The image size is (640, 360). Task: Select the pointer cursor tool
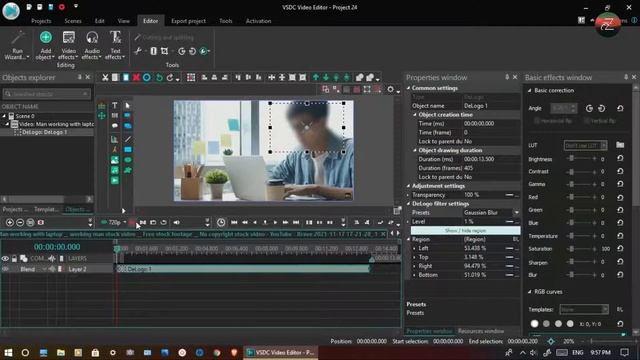pos(127,105)
